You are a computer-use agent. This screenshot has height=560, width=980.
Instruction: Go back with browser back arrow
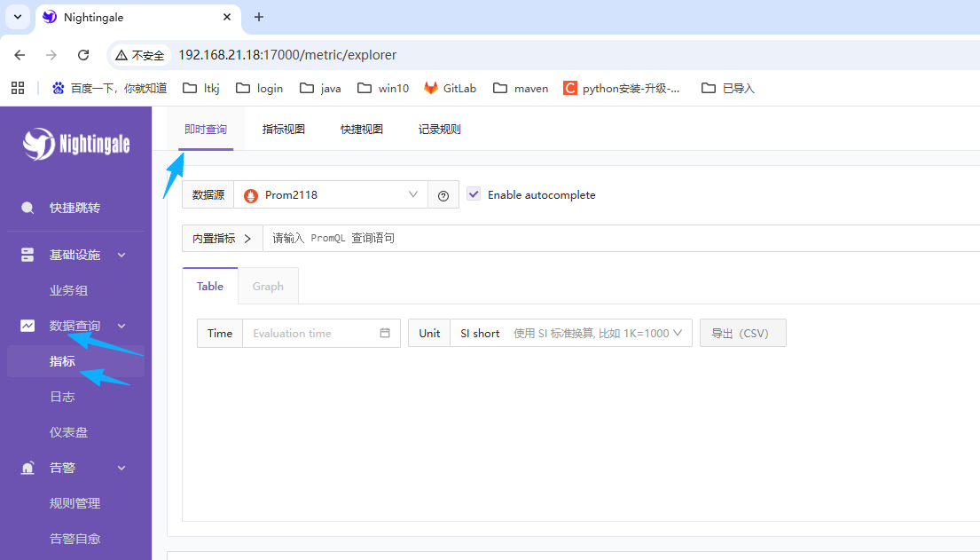(x=20, y=55)
